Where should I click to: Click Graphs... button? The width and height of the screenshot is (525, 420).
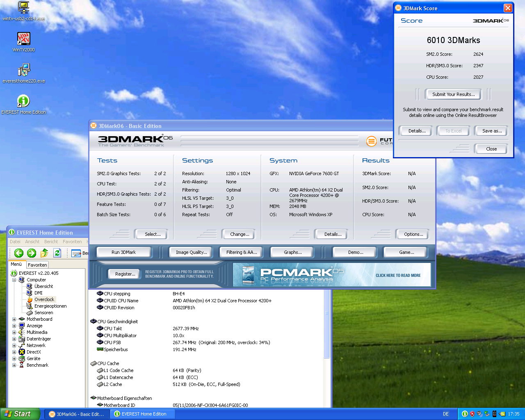click(292, 252)
